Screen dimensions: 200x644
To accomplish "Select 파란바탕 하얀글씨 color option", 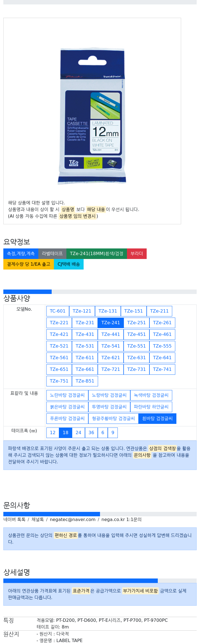I will [151, 407].
